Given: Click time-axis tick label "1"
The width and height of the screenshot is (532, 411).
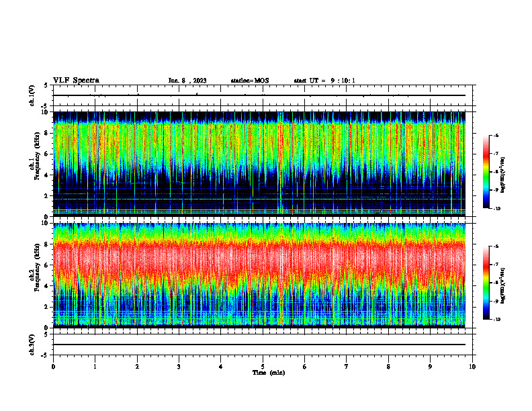Looking at the screenshot, I should pyautogui.click(x=95, y=367).
